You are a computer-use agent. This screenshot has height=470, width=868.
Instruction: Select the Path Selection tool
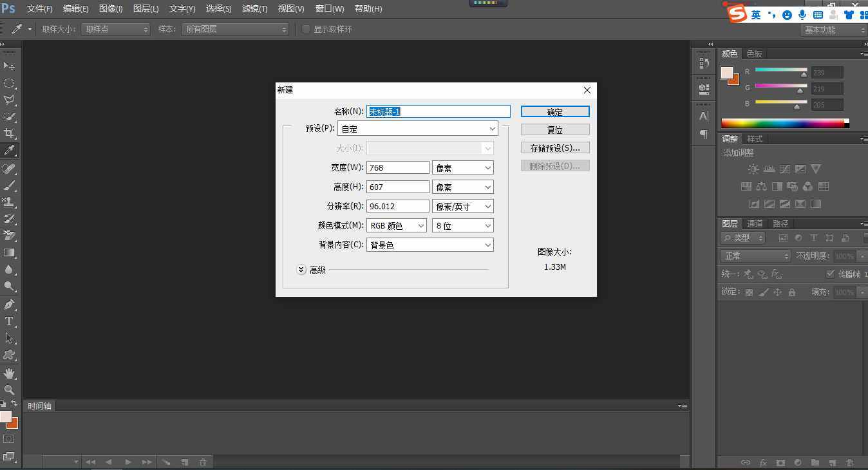[9, 338]
